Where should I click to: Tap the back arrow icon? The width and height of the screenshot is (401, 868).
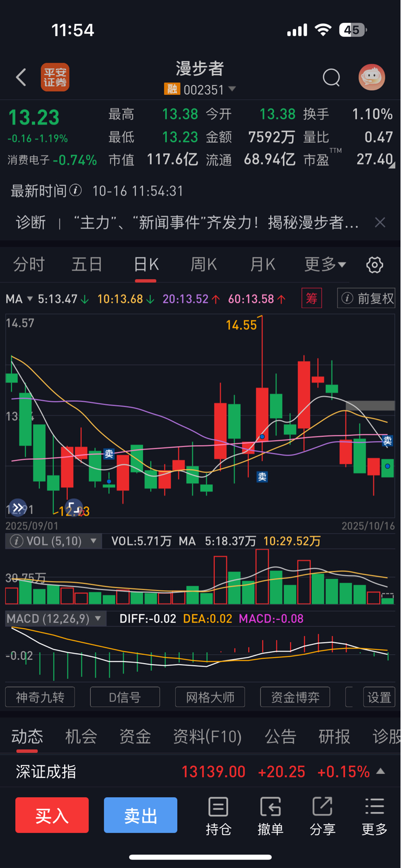pos(21,77)
